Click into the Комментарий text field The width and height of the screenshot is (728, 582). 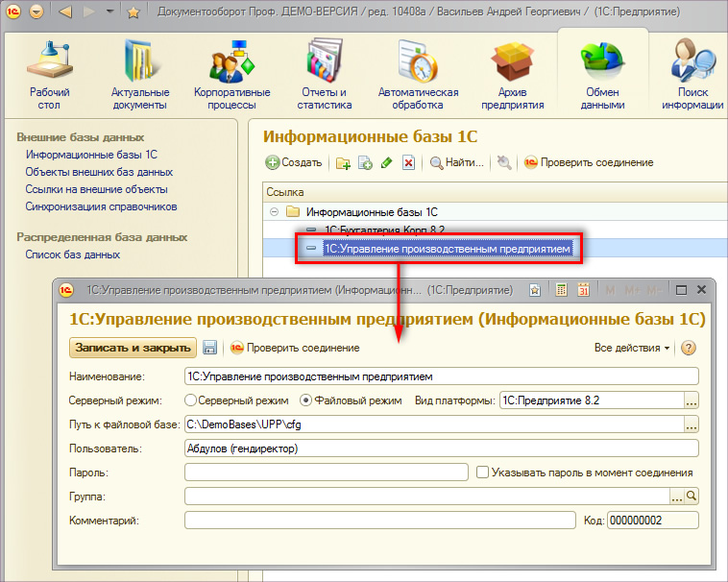tap(379, 521)
